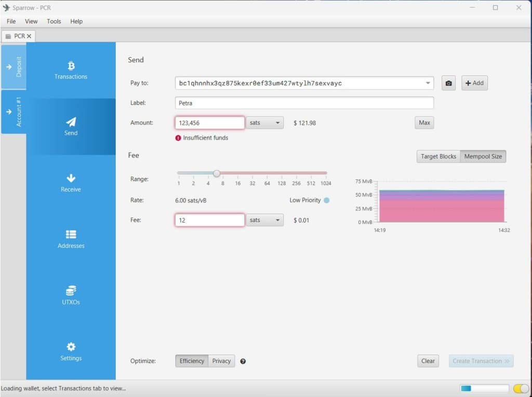
Task: Click the Petra label input field
Action: click(x=304, y=103)
